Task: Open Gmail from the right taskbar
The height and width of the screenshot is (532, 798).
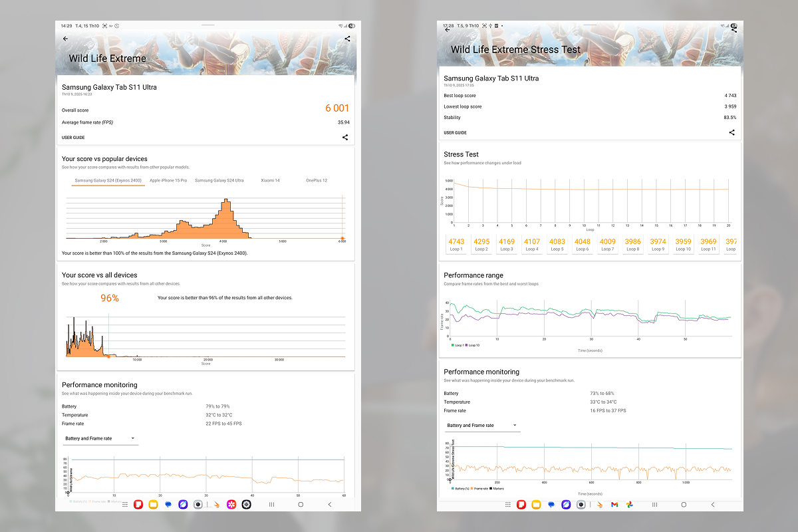Action: click(x=614, y=505)
